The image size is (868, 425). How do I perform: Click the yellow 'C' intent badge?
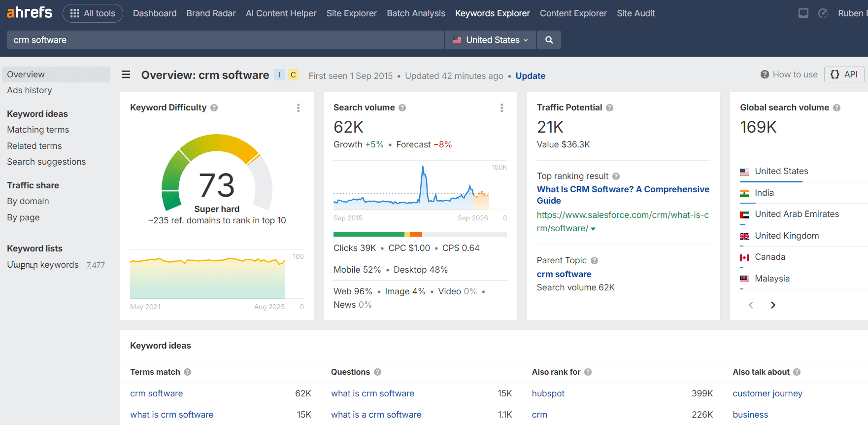(x=293, y=75)
